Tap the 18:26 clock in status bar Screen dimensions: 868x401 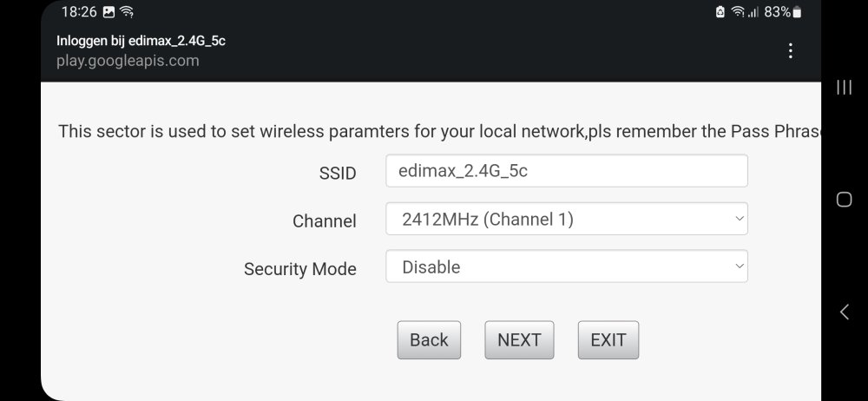point(78,12)
